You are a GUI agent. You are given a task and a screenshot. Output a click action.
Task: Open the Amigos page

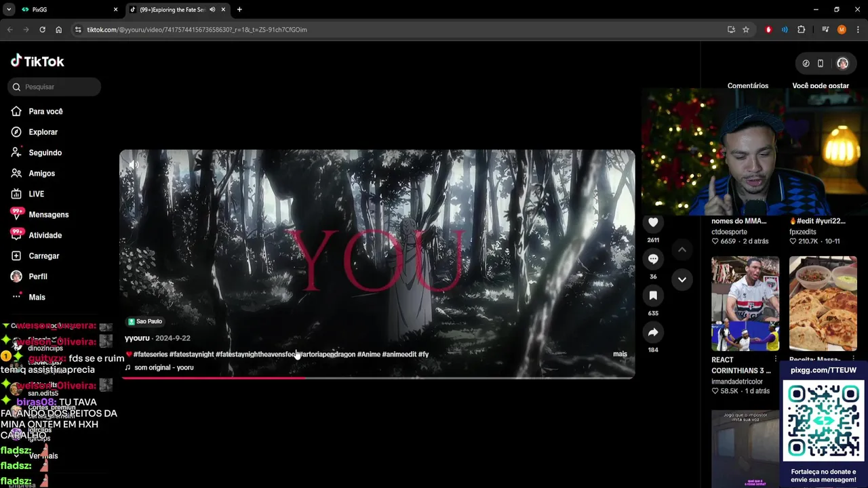(x=41, y=174)
